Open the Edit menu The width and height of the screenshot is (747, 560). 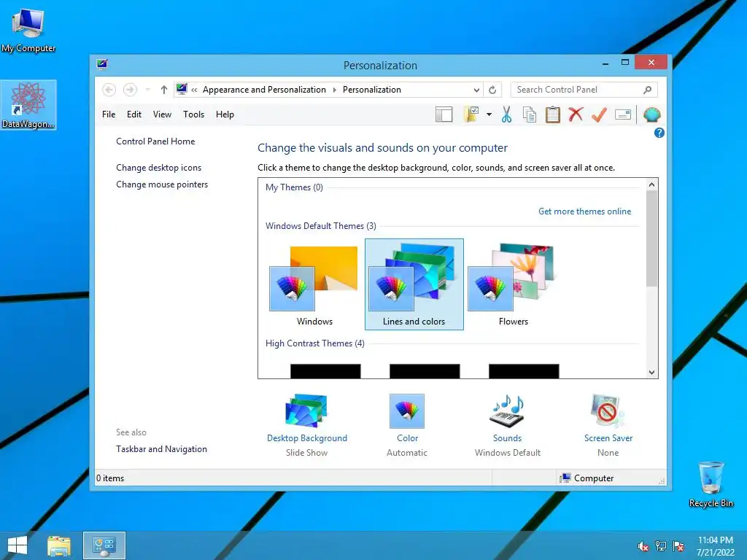click(x=134, y=114)
